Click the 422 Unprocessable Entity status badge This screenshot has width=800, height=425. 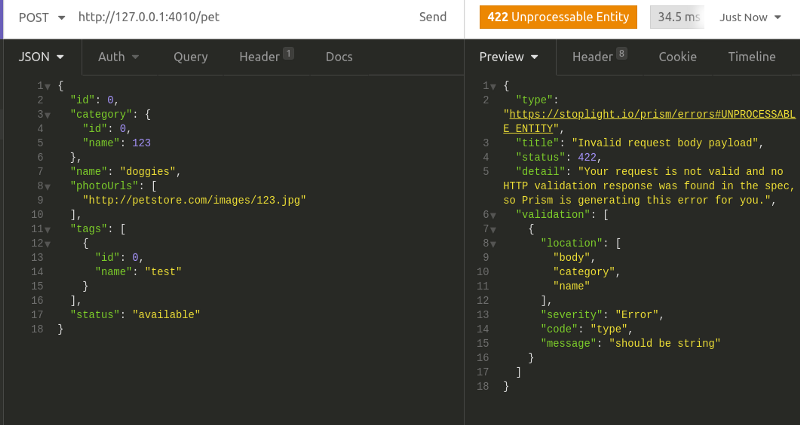point(558,17)
